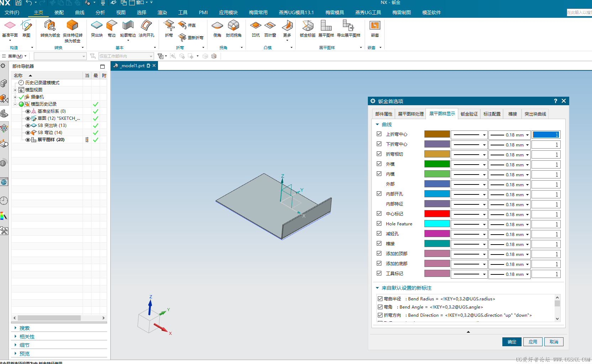Viewport: 592px width, 364px height.
Task: Open line width dropdown for 中心标记
Action: click(x=510, y=214)
